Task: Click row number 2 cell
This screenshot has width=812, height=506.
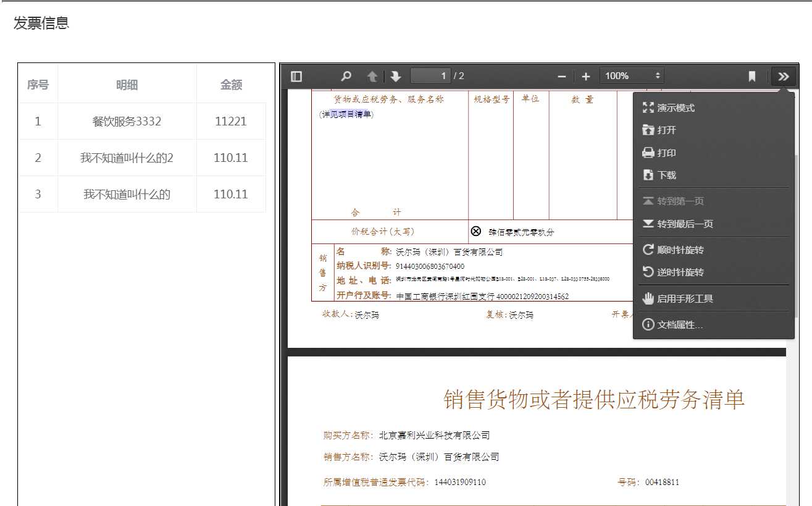Action: point(38,158)
